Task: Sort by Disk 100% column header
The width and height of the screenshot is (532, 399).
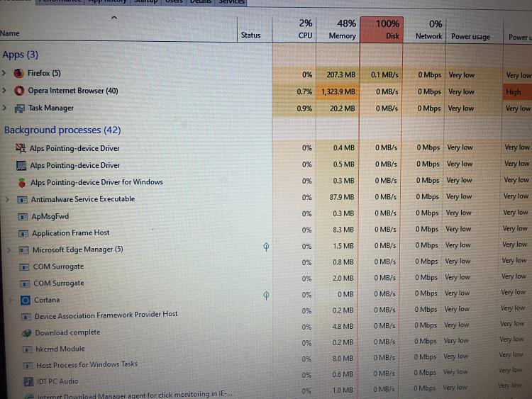Action: pyautogui.click(x=382, y=29)
